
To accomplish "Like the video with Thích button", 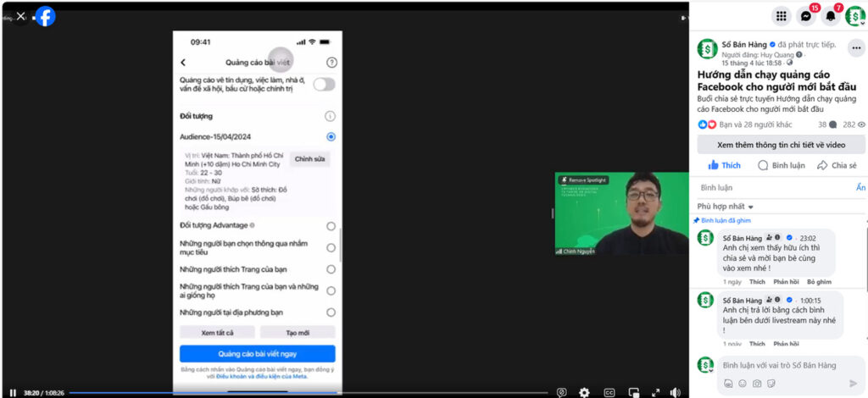I will point(724,165).
